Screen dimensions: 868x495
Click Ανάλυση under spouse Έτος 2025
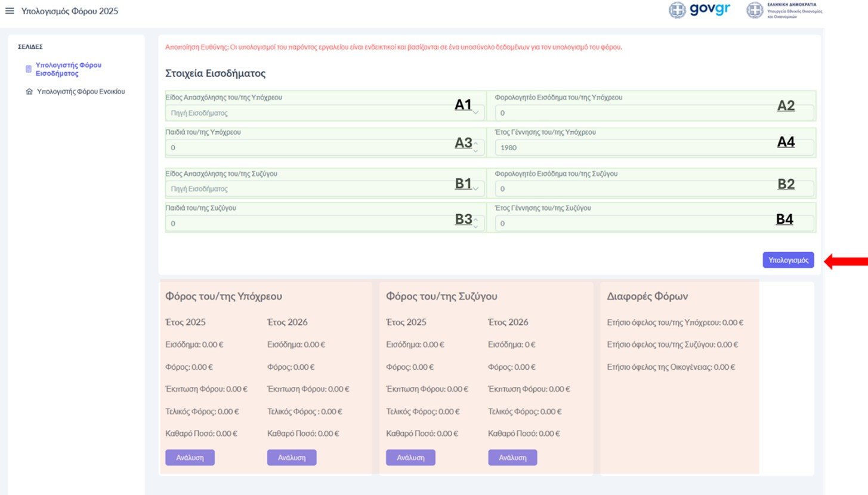pyautogui.click(x=410, y=457)
